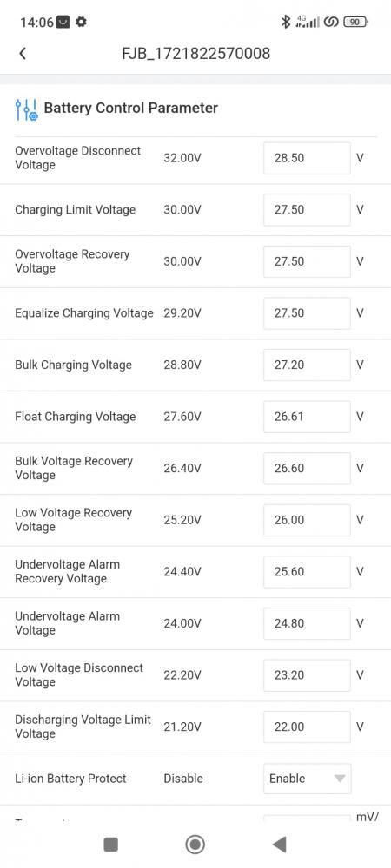Tap Android square recent apps button
This screenshot has width=391, height=868.
tap(110, 845)
